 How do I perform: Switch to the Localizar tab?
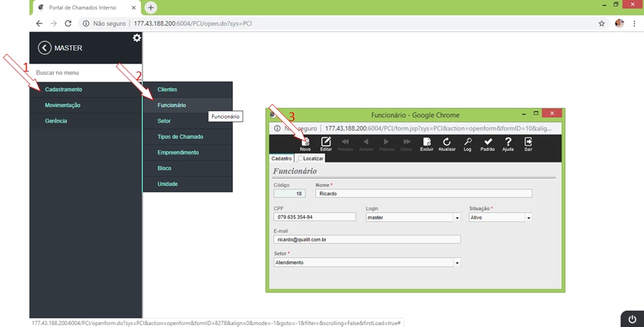[310, 158]
